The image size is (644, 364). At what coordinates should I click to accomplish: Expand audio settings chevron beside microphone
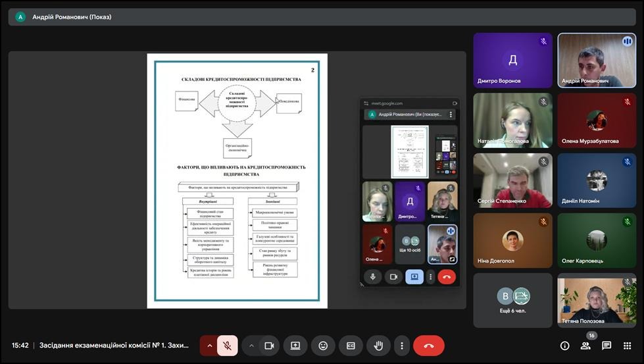click(x=210, y=346)
